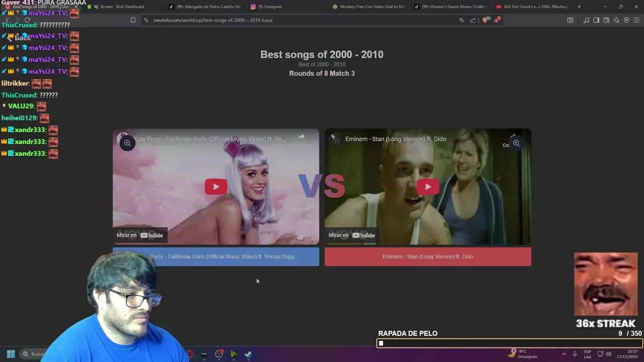644x362 pixels.
Task: Switch to the Instagram tab
Action: (x=287, y=7)
